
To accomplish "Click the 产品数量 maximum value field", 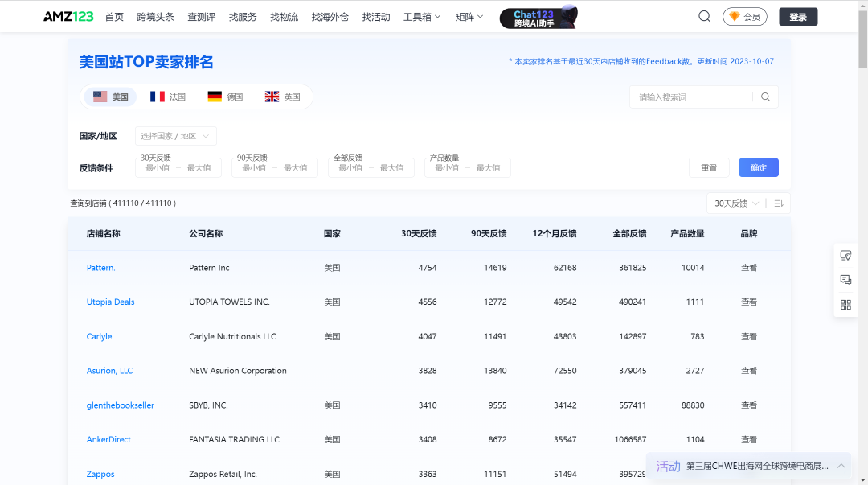I will point(488,168).
